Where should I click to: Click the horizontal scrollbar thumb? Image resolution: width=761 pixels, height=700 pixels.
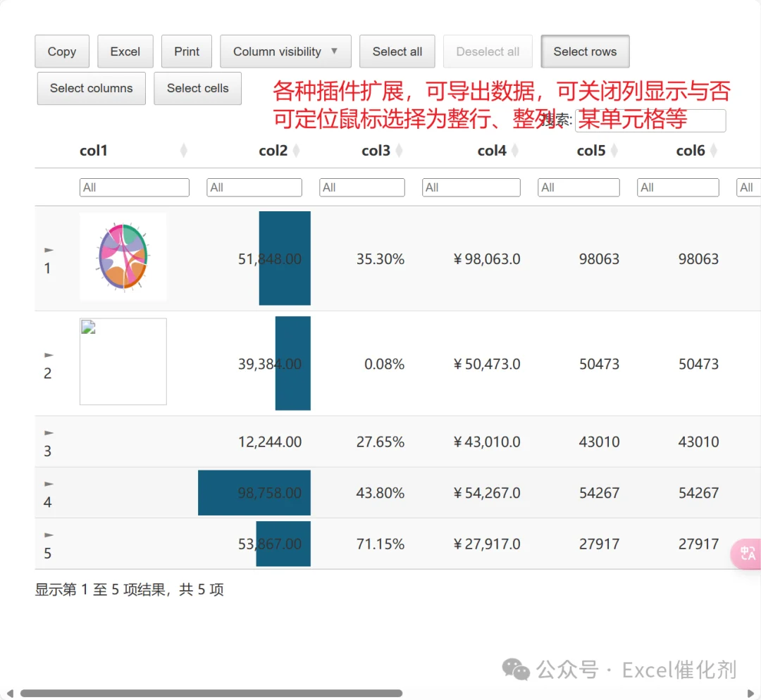click(x=211, y=693)
